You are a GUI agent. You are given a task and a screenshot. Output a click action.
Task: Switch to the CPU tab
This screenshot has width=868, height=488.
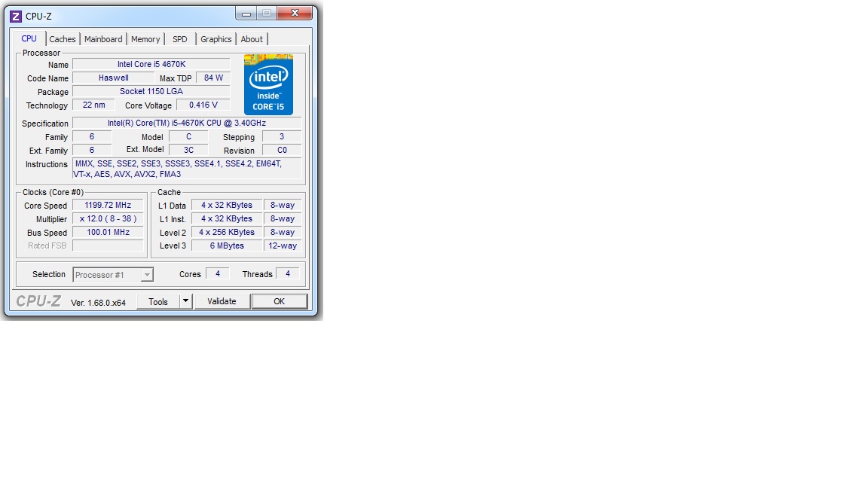click(x=29, y=38)
